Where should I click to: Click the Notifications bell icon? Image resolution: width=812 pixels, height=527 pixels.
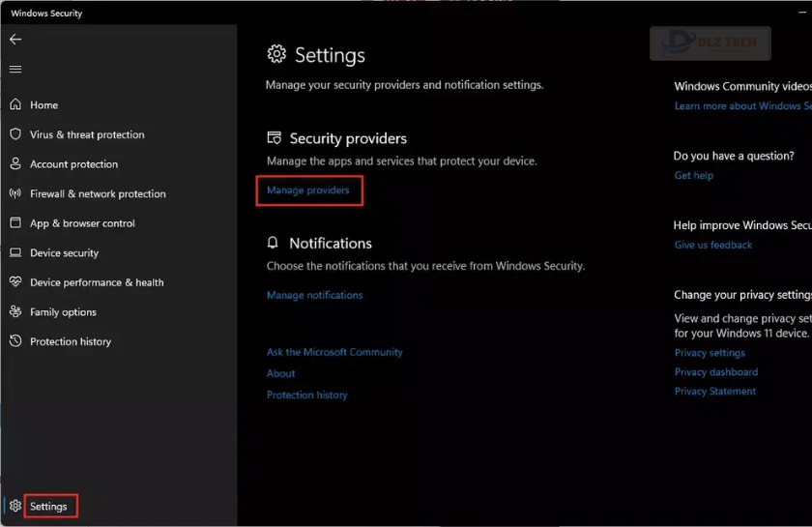click(x=273, y=243)
